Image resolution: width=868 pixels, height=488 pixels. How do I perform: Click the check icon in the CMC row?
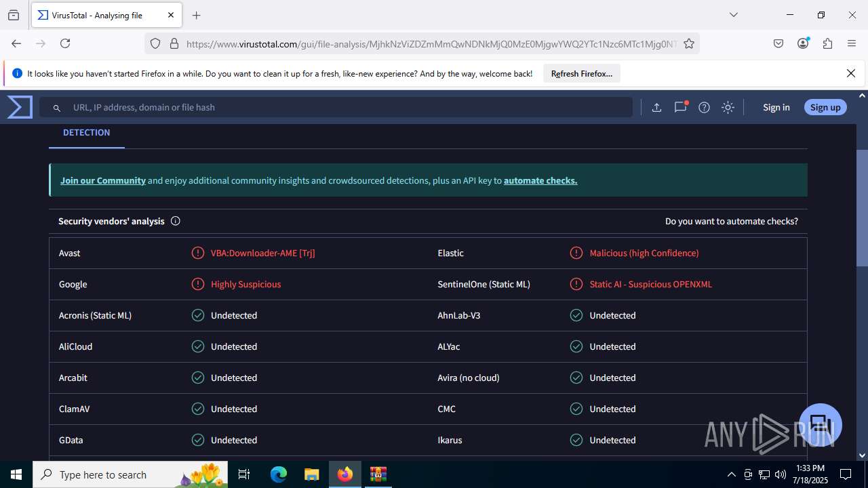(x=576, y=409)
